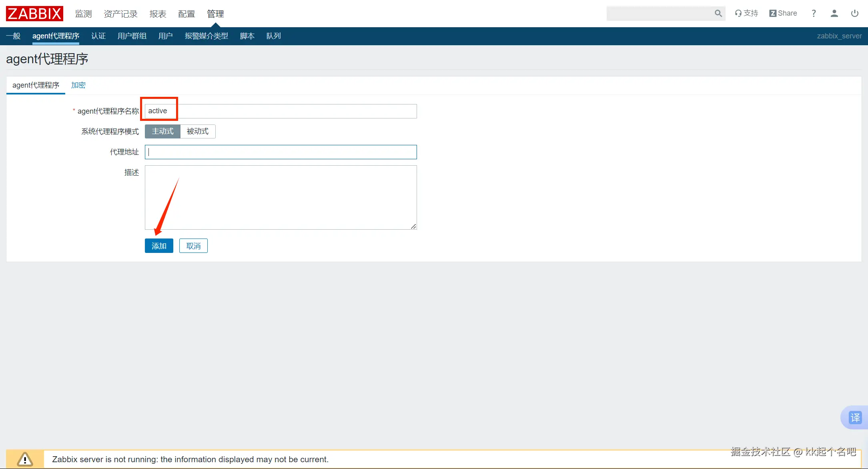The height and width of the screenshot is (469, 868).
Task: Open the 配置 top menu
Action: (x=186, y=14)
